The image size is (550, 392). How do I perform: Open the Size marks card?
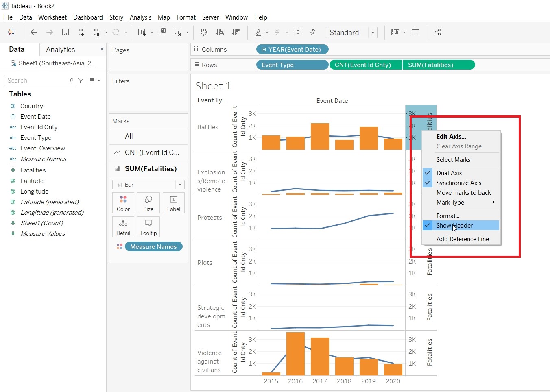click(148, 203)
